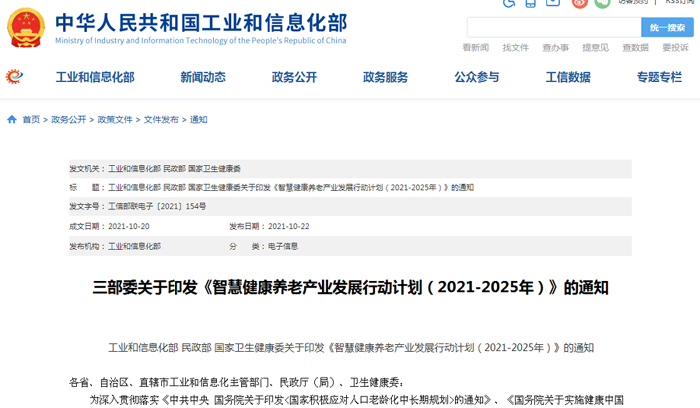This screenshot has height=408, width=700.
Task: Go to 首页 in breadcrumb
Action: pyautogui.click(x=31, y=120)
